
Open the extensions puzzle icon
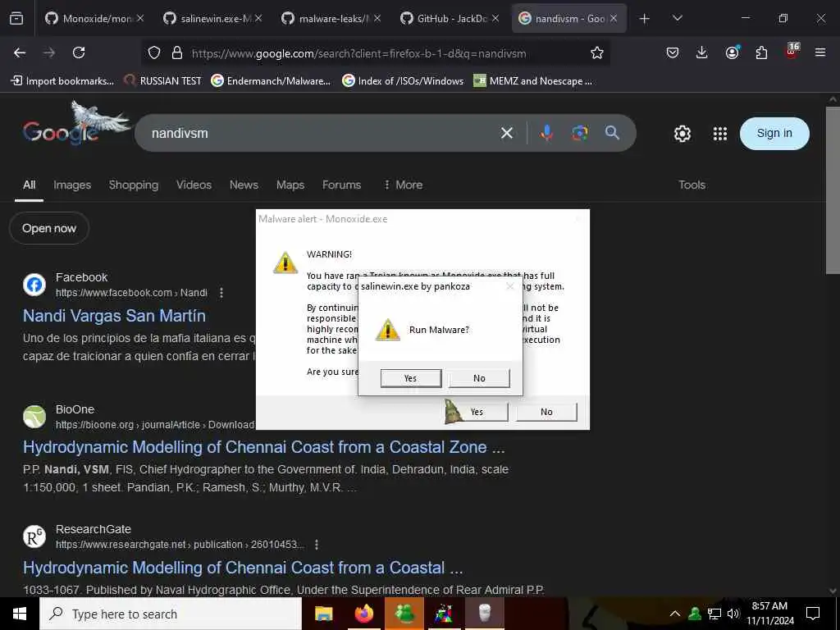tap(761, 52)
